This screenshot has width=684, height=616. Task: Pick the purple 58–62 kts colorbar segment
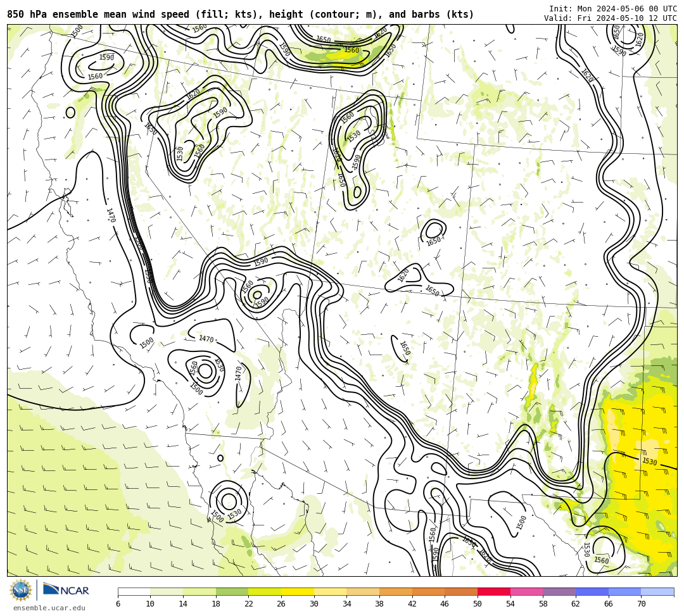[x=559, y=591]
